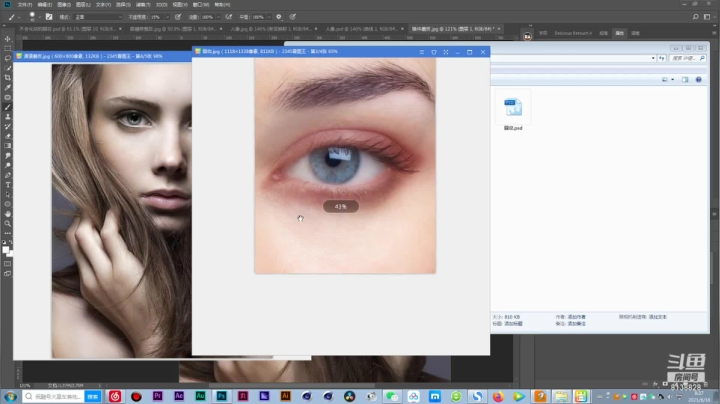This screenshot has height=404, width=720.
Task: Select the Smudge tool
Action: 8,156
